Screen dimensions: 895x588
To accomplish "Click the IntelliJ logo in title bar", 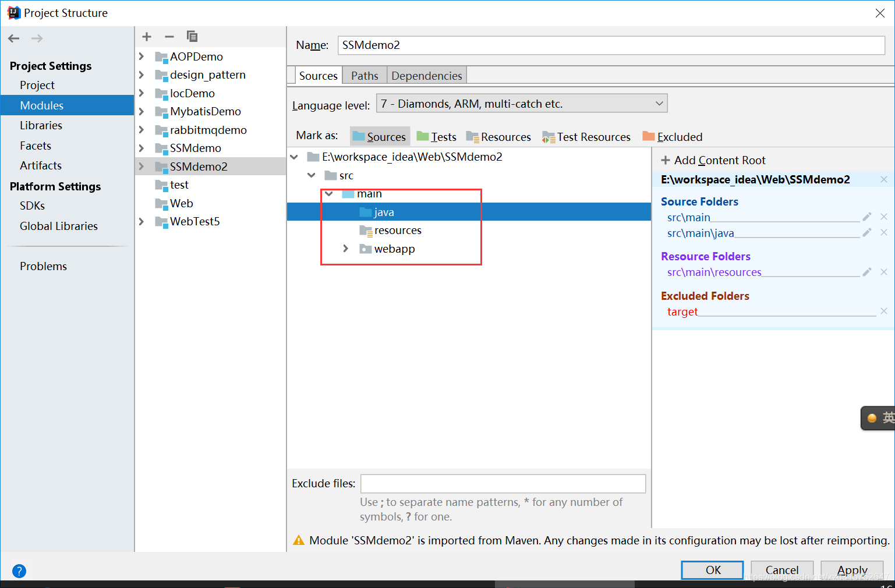I will [13, 13].
